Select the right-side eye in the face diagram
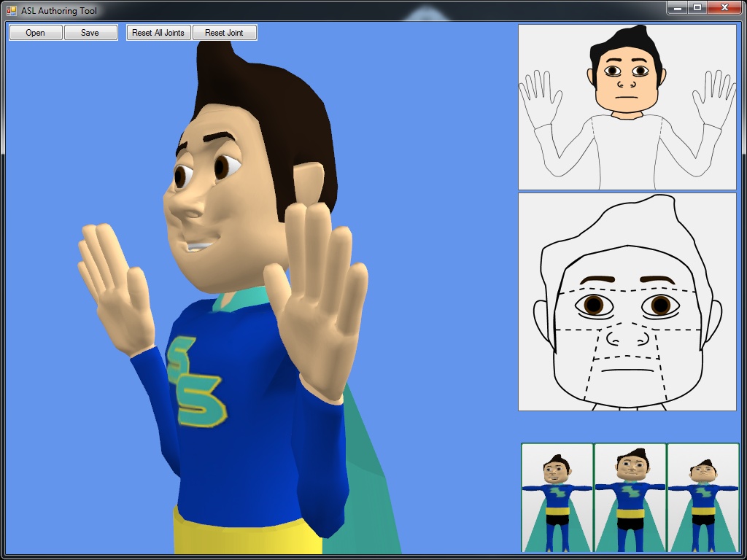The width and height of the screenshot is (747, 560). click(660, 305)
